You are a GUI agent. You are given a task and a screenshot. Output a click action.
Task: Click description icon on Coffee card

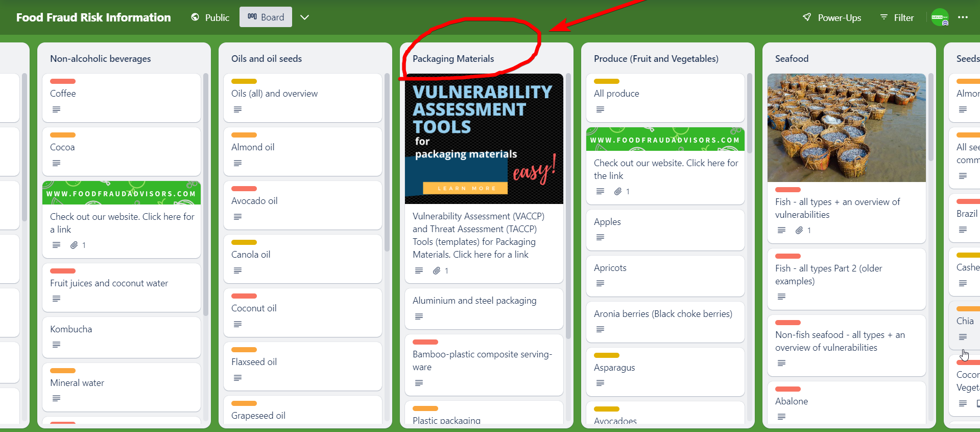tap(56, 109)
